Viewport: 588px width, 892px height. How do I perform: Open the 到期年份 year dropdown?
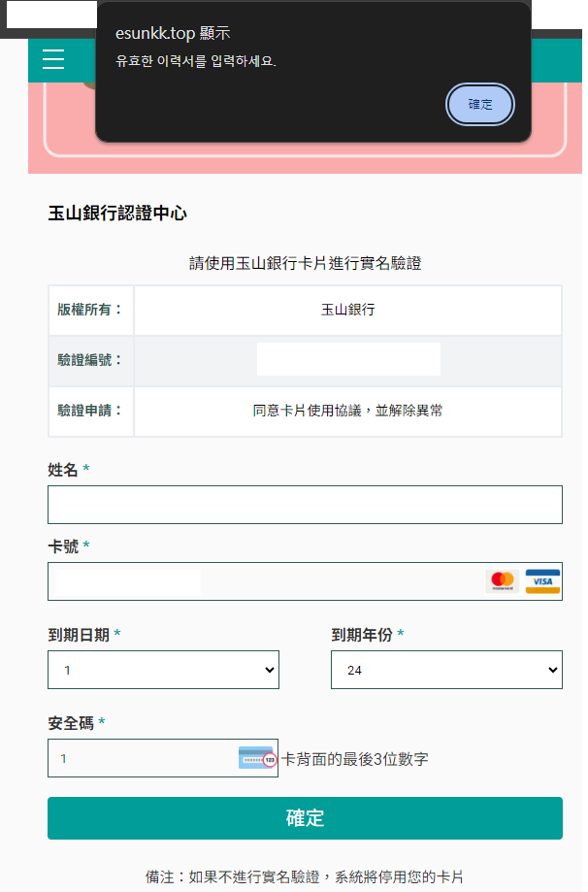click(446, 670)
